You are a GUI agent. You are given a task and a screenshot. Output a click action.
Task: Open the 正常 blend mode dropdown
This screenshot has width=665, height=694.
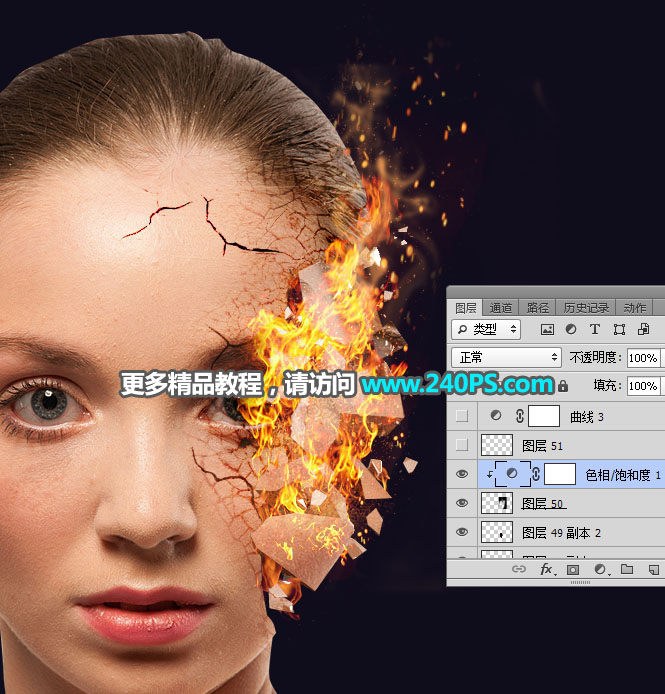[506, 357]
